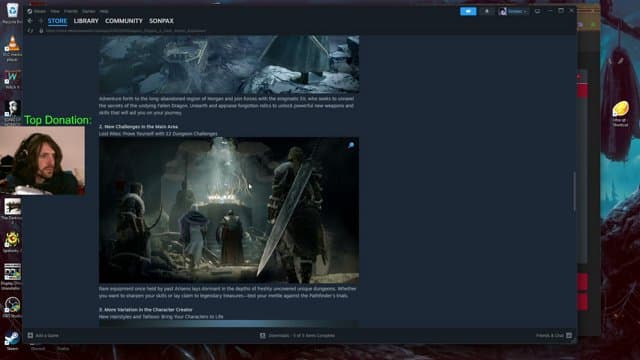Click the 'Lost Rites' dungeon challenges subheading
Viewport: 640px width, 360px height.
[158, 134]
